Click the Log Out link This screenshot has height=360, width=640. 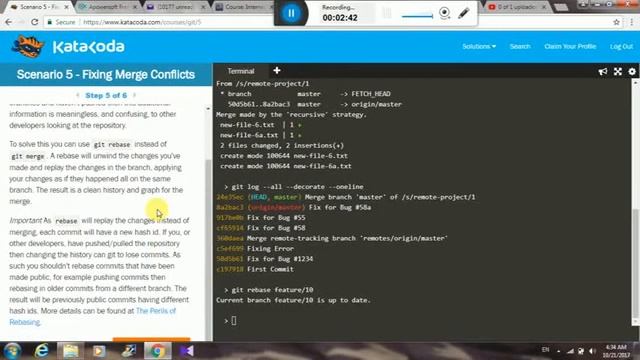[x=621, y=47]
